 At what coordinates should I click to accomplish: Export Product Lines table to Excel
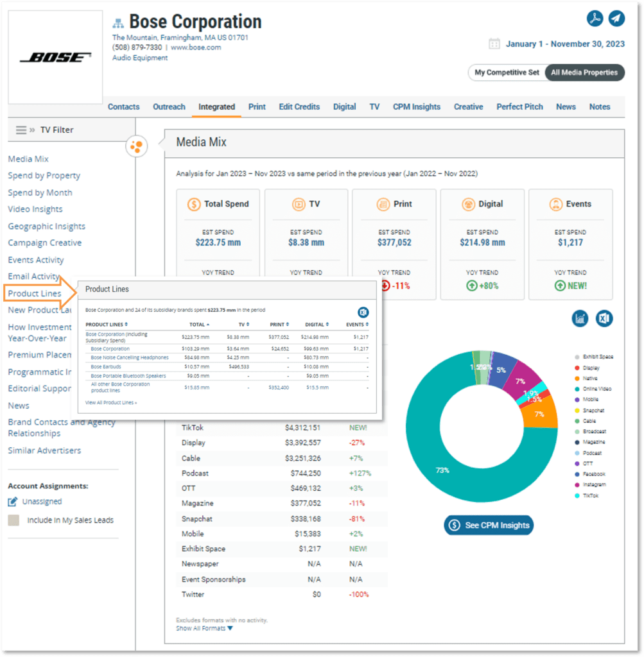363,312
